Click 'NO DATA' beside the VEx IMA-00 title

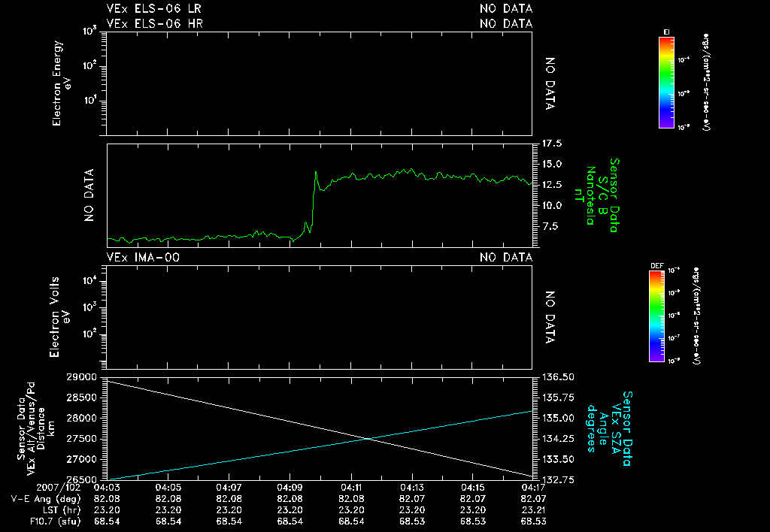(x=506, y=258)
